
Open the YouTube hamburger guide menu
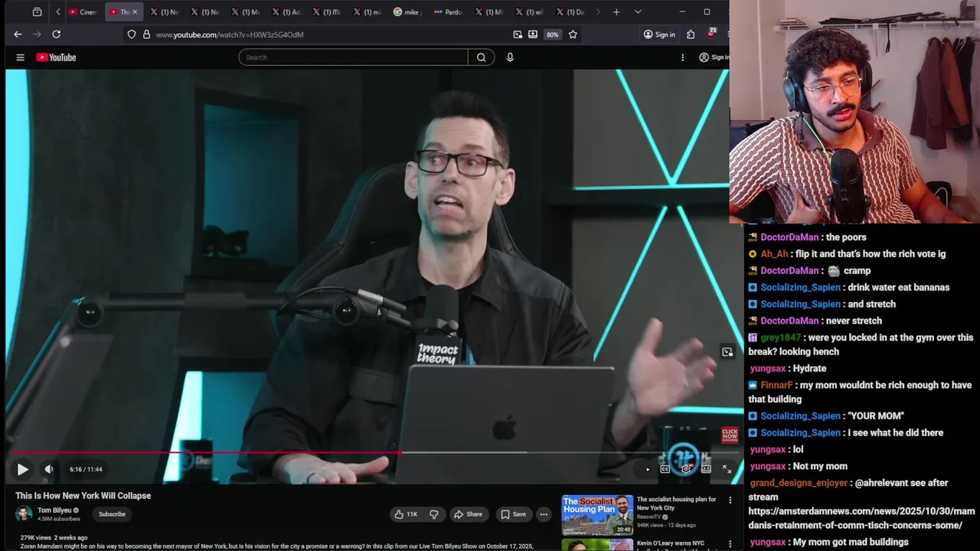coord(21,57)
